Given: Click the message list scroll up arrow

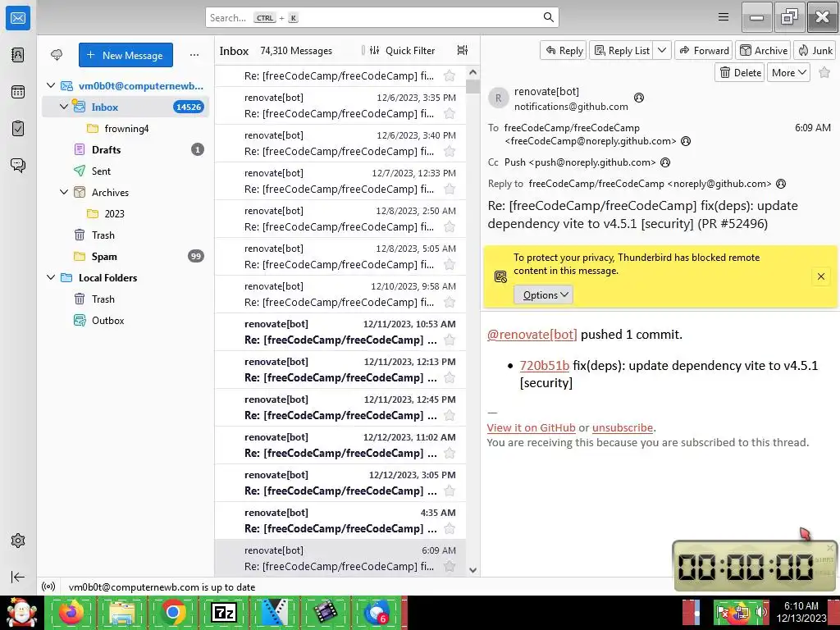Looking at the screenshot, I should [472, 72].
